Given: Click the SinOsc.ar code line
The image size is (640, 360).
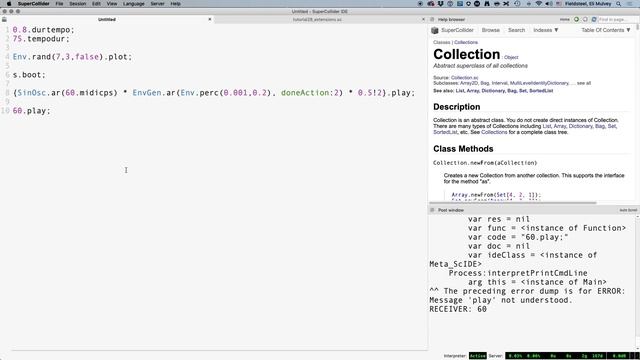Looking at the screenshot, I should [x=213, y=93].
